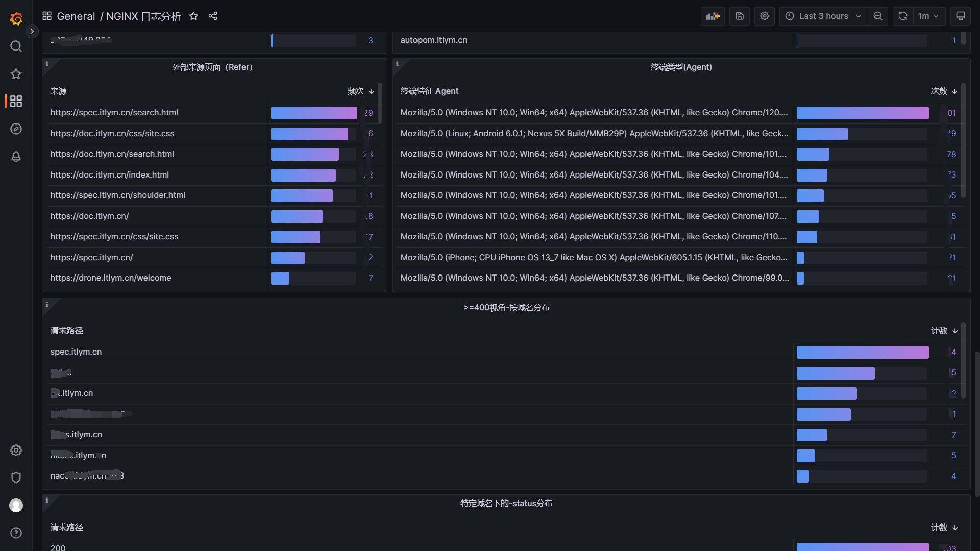Click the Add panel icon
This screenshot has width=980, height=551.
(713, 16)
